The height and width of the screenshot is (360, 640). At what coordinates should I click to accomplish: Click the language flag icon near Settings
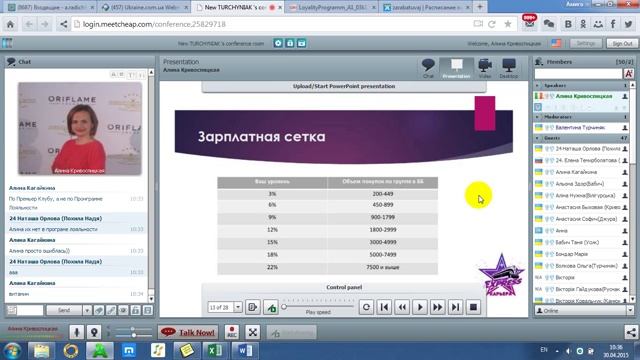pos(556,43)
